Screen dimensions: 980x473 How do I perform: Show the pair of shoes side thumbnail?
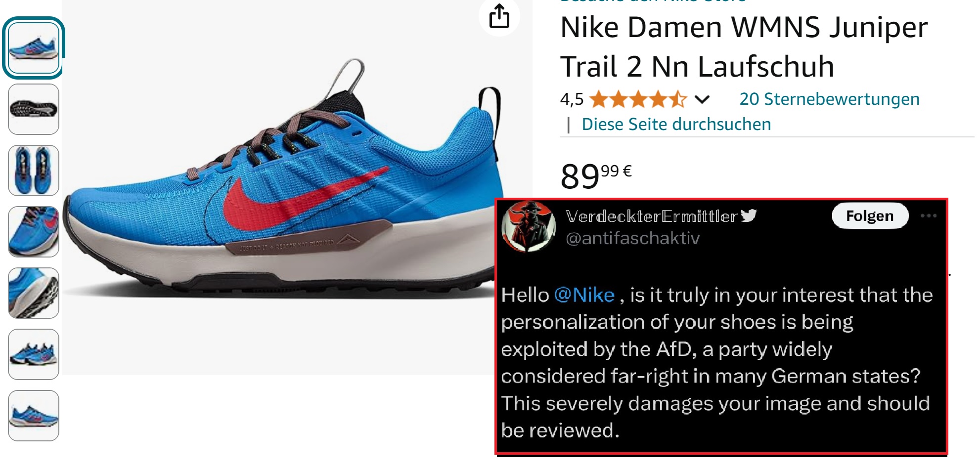click(x=34, y=354)
